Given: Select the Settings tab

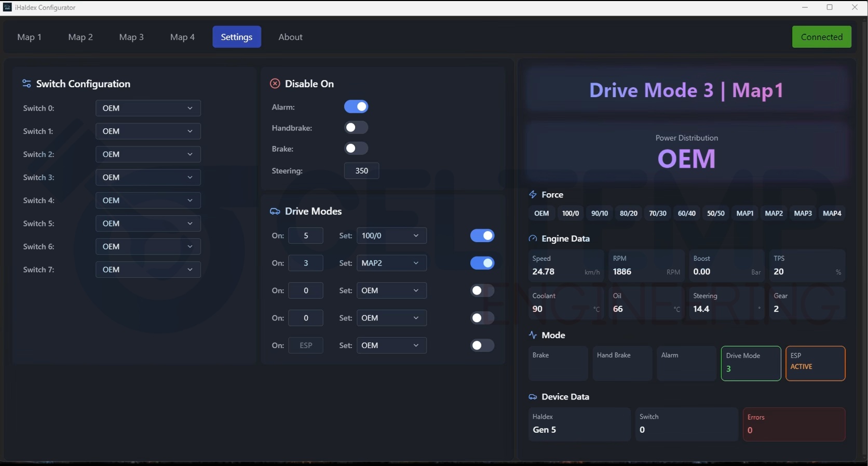Looking at the screenshot, I should tap(237, 37).
